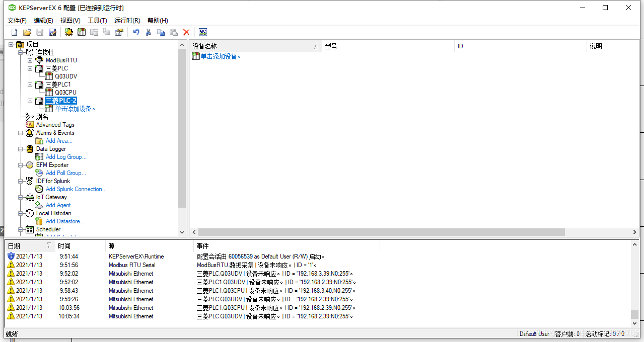Open the 文件(F) menu

click(x=17, y=21)
